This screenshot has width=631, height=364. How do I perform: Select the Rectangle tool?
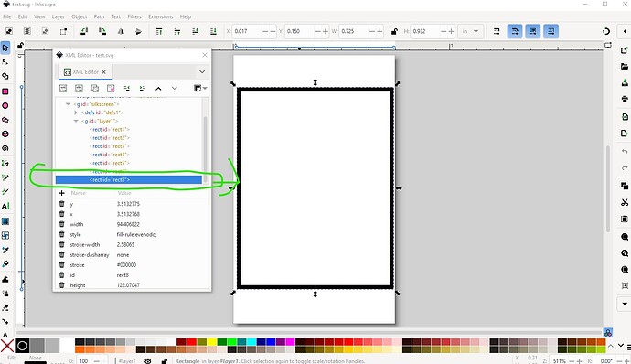click(x=5, y=91)
